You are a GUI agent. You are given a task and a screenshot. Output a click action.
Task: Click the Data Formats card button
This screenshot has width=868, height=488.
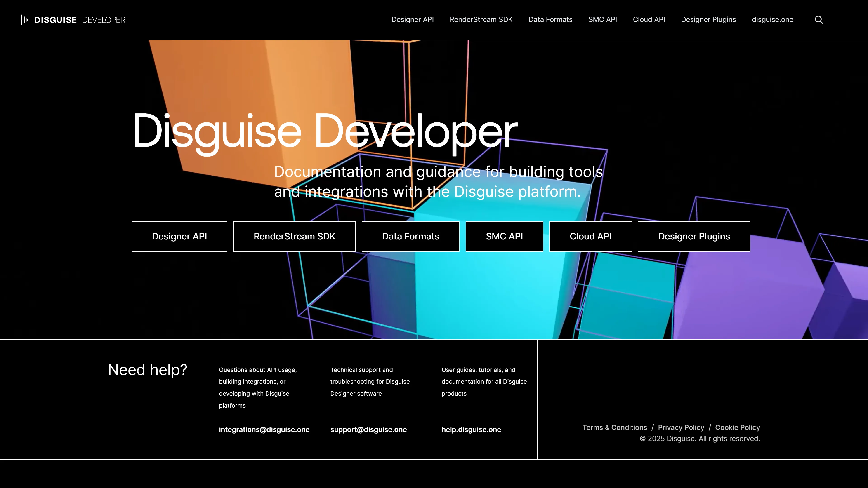(x=410, y=236)
